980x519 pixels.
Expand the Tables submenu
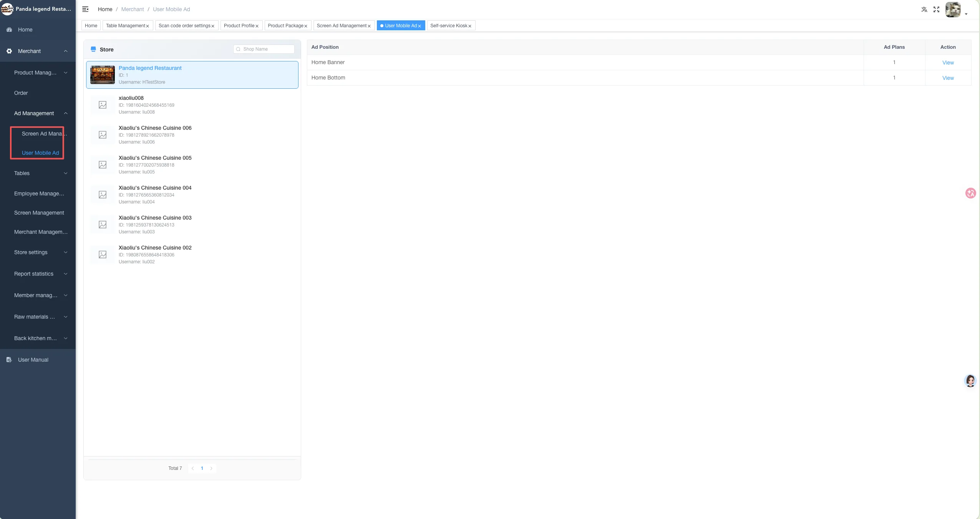pos(38,173)
